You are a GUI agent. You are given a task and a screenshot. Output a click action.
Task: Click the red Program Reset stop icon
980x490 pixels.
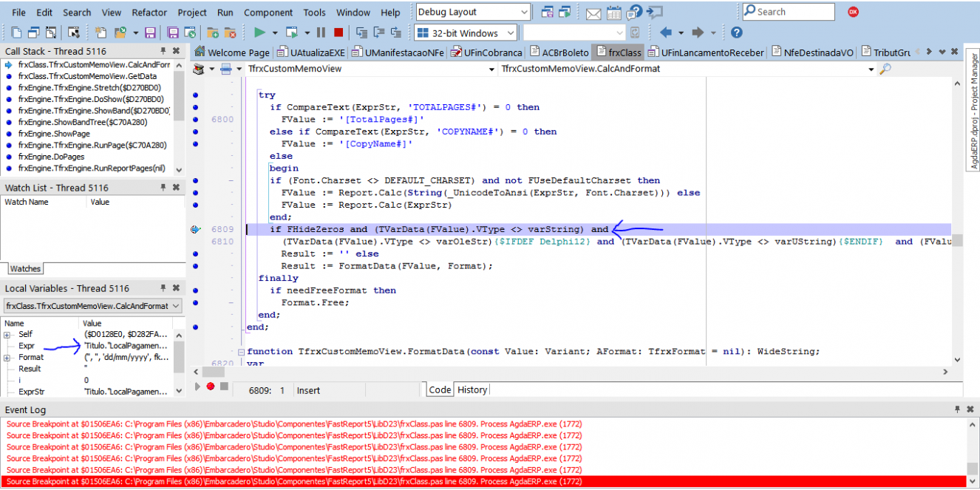pyautogui.click(x=338, y=33)
